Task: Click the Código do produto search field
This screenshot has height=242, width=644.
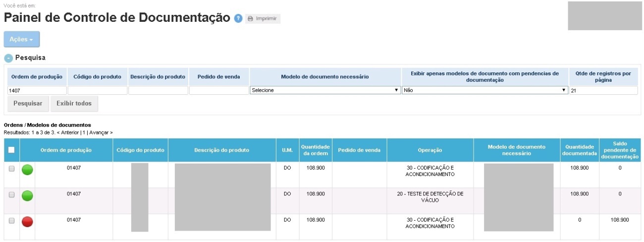Action: [97, 91]
